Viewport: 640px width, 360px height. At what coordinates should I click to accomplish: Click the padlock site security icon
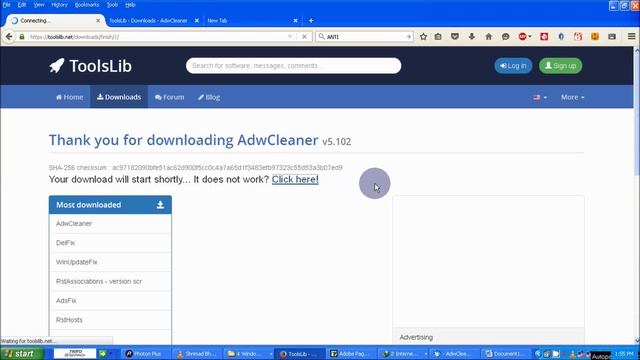[x=22, y=37]
